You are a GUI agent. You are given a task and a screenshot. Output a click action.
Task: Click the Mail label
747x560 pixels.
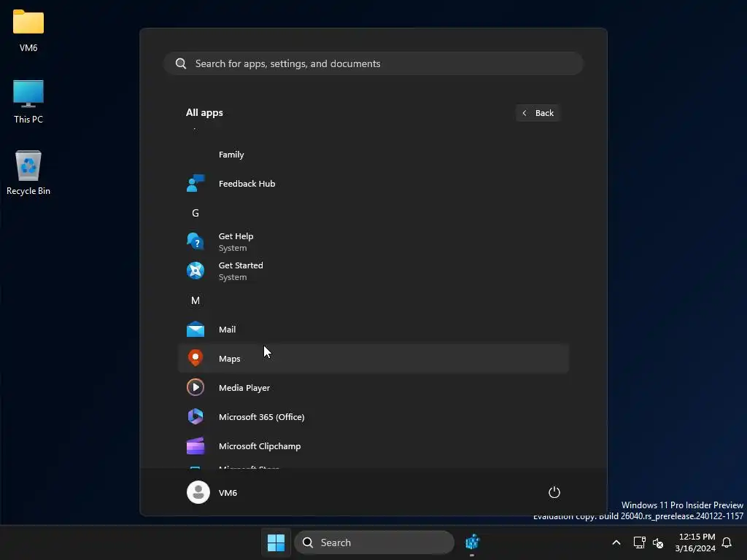pos(228,330)
